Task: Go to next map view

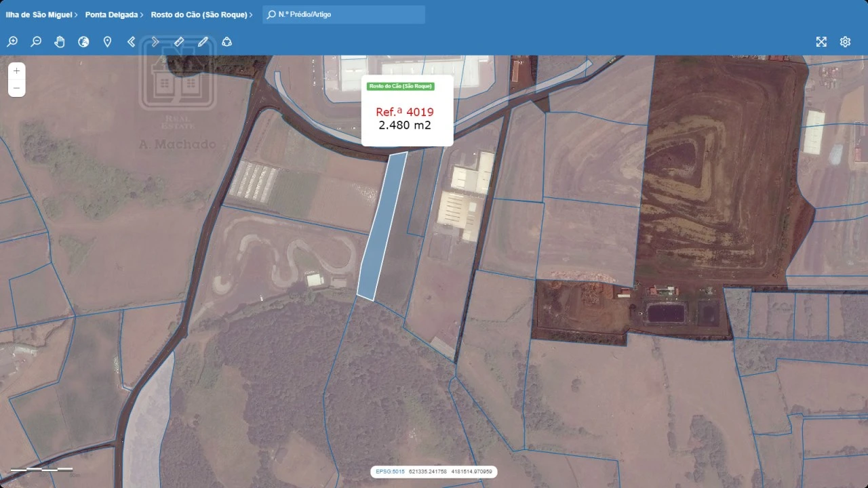Action: click(155, 42)
